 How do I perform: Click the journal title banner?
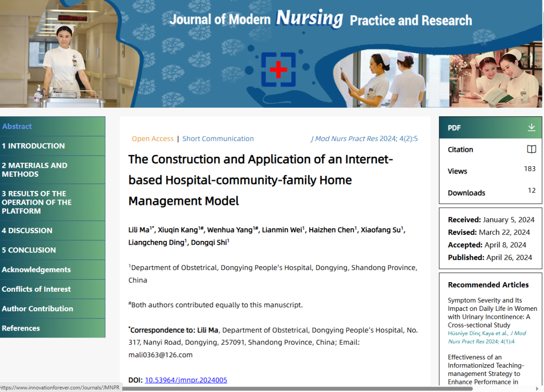click(x=320, y=19)
